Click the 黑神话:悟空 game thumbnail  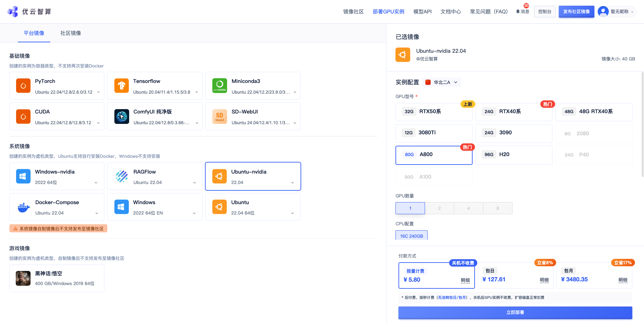[23, 278]
